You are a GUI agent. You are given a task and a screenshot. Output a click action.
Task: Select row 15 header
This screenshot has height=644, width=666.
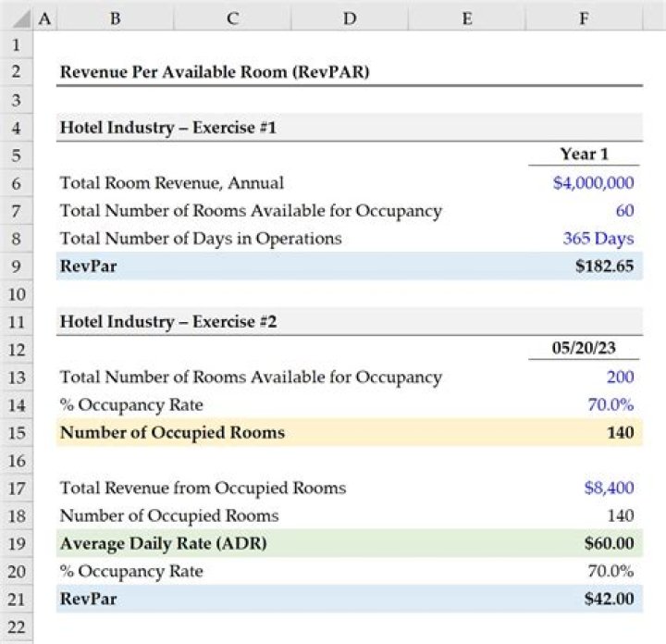tap(17, 432)
